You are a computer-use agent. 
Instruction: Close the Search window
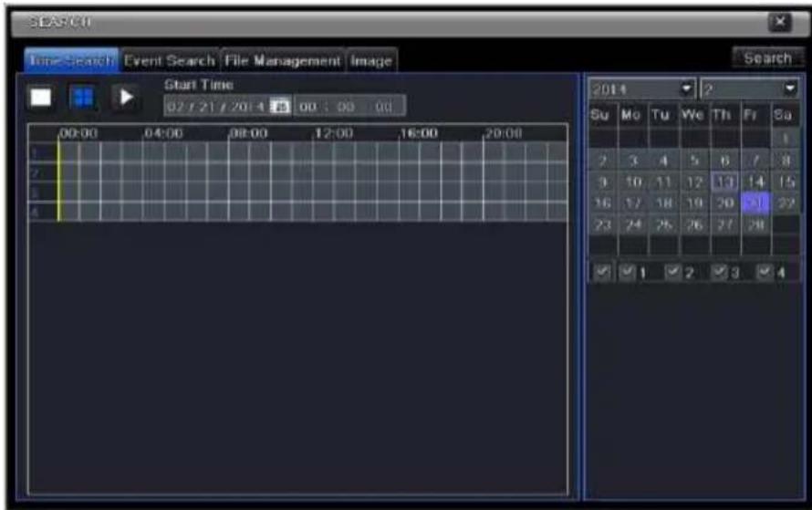780,22
